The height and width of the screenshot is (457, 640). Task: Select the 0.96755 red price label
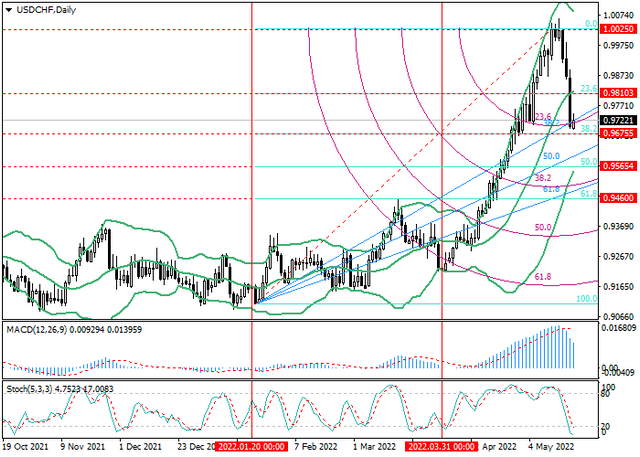click(618, 133)
